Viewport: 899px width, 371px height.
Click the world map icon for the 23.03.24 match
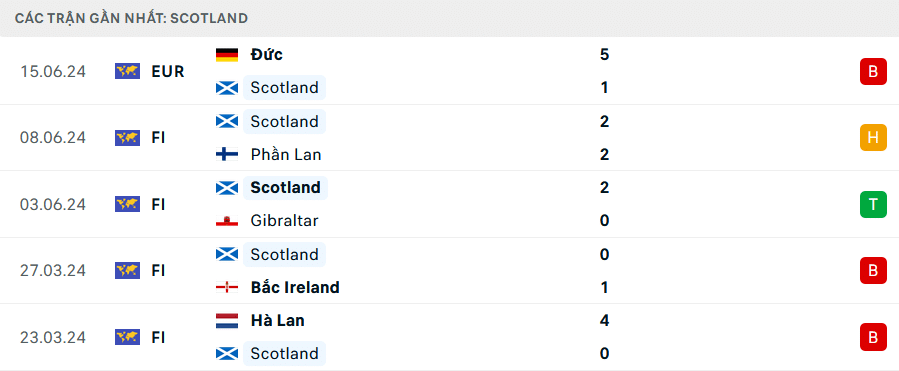pos(127,337)
